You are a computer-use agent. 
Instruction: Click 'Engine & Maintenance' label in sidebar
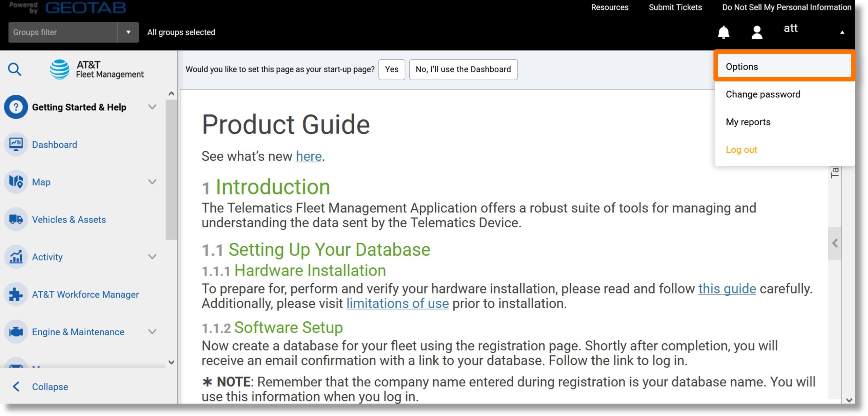(78, 332)
